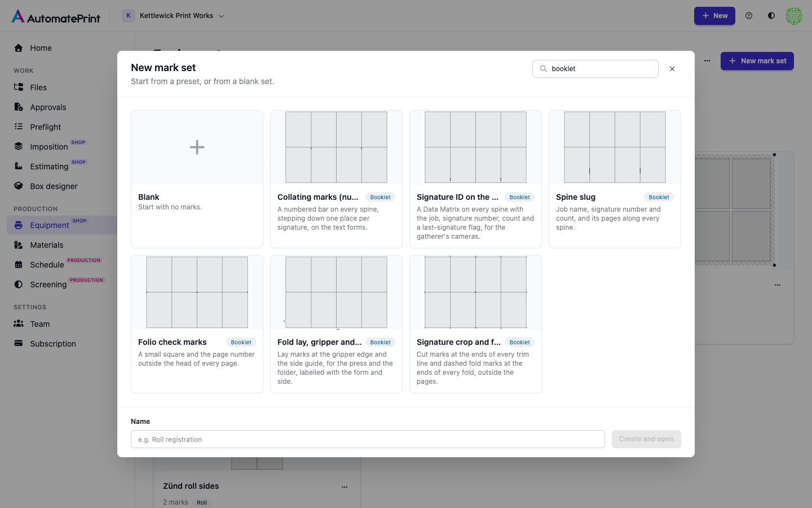Open the Home sidebar icon
The height and width of the screenshot is (508, 812).
(x=19, y=48)
